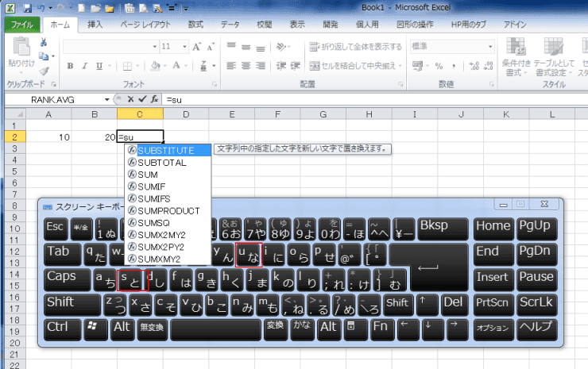Open Insert Function using the fx icon
The image size is (588, 369).
154,99
